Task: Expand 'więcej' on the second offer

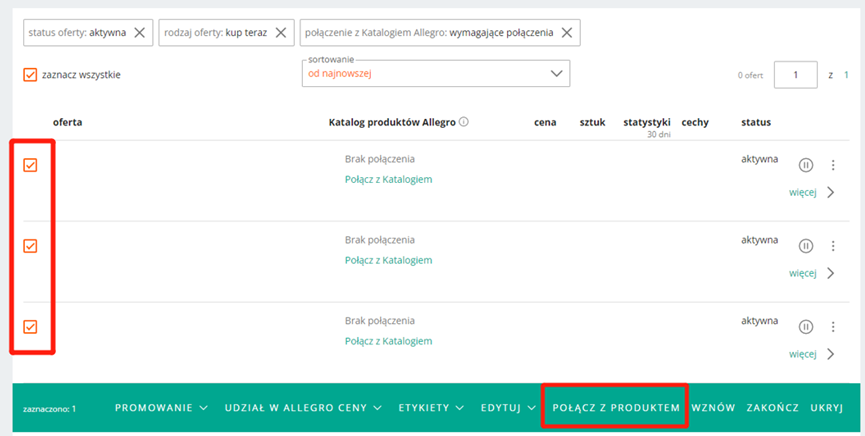Action: 811,273
